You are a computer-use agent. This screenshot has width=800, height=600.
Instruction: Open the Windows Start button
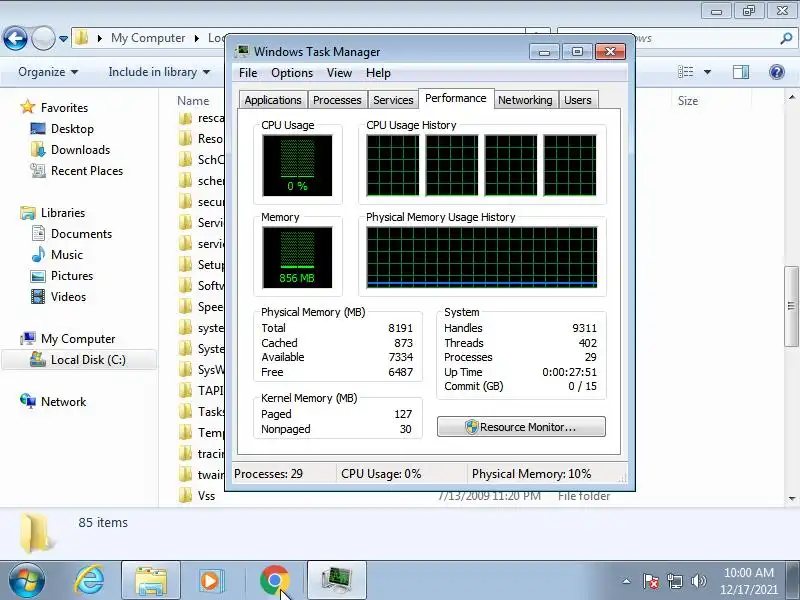(x=27, y=581)
